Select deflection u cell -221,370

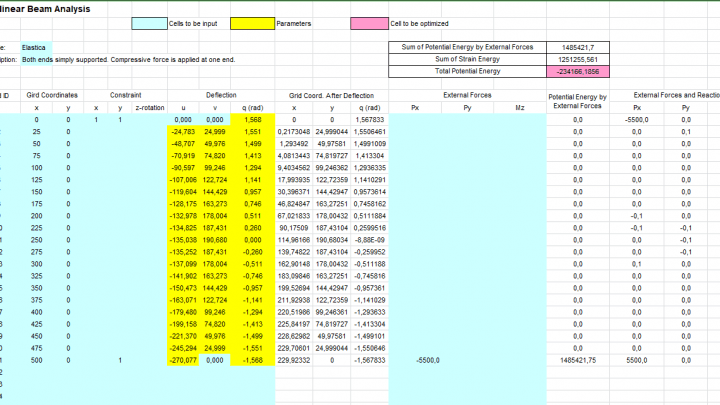click(x=183, y=336)
